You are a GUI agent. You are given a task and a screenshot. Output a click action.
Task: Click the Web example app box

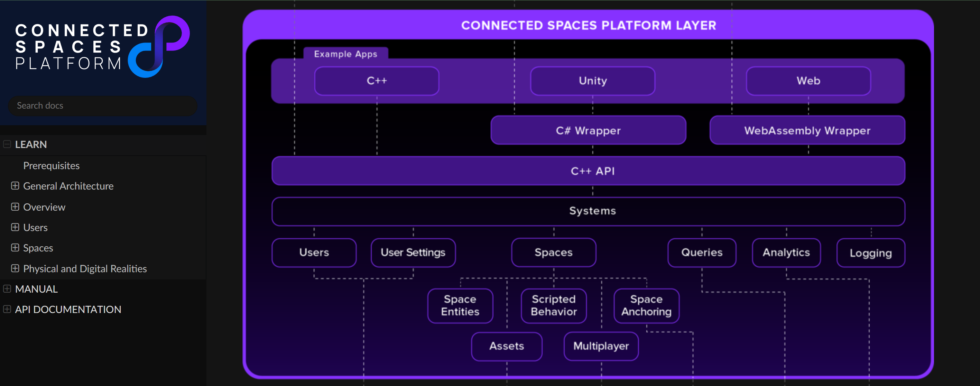(808, 81)
